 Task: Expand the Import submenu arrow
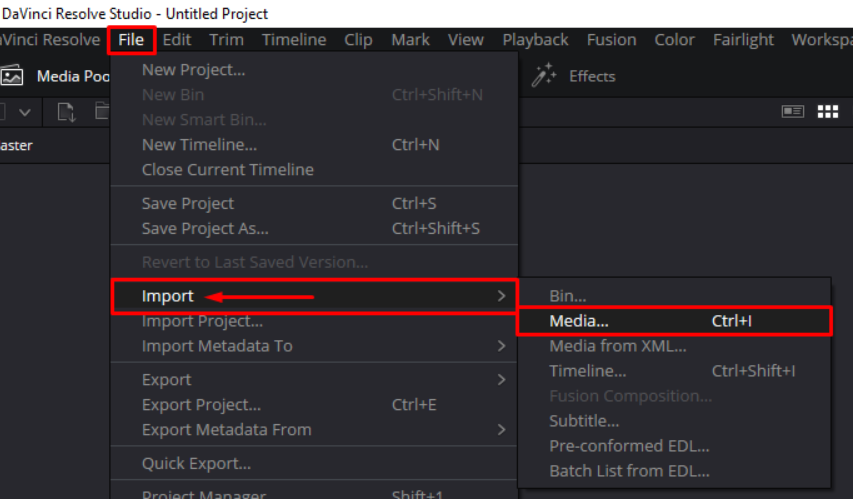click(x=501, y=296)
